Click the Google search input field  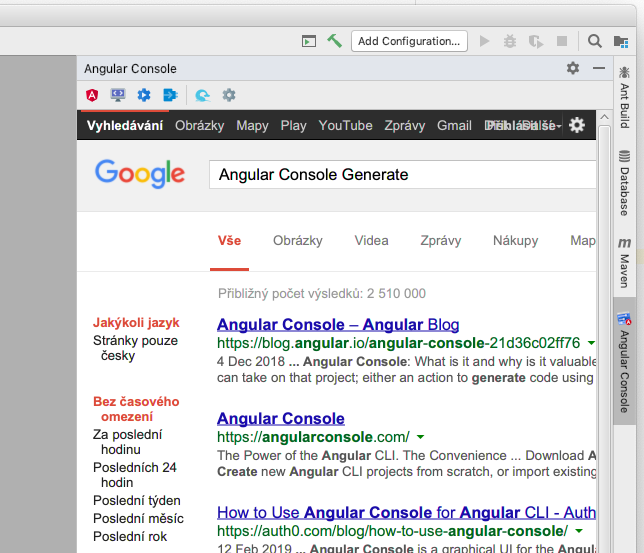coord(402,175)
